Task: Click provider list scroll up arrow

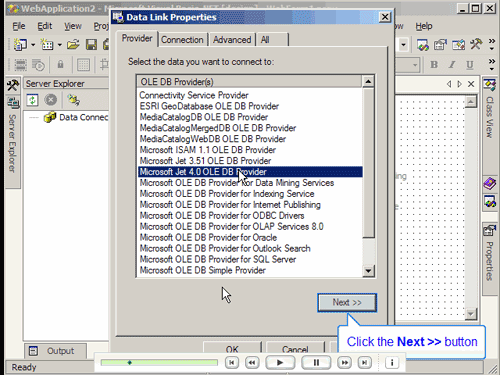Action: click(368, 82)
